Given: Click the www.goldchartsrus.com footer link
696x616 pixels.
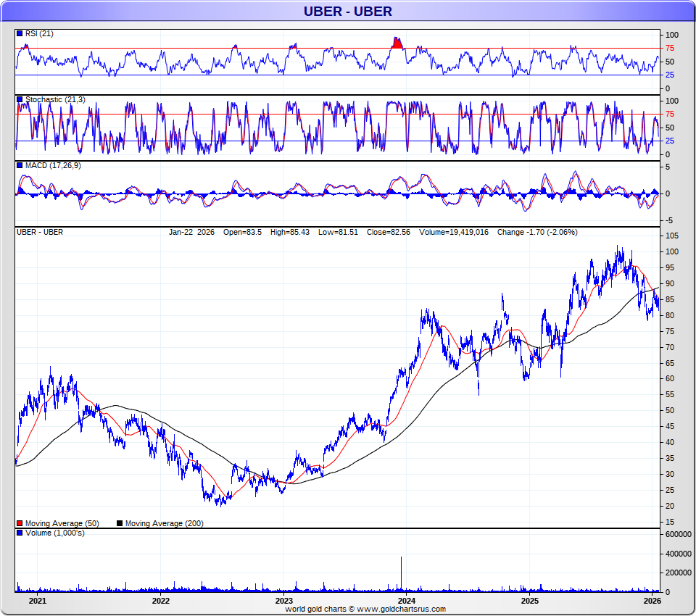Looking at the screenshot, I should tap(401, 609).
